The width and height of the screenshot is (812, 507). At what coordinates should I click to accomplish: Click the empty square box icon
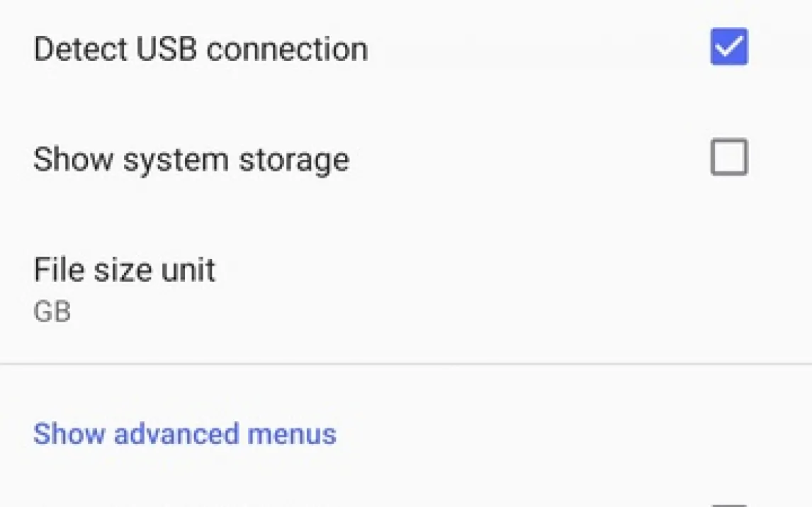click(728, 157)
